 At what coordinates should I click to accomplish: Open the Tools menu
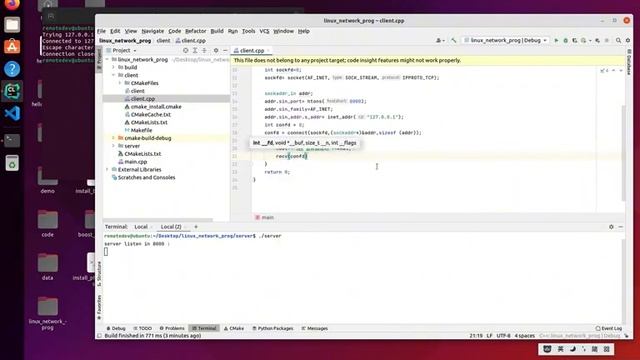click(x=249, y=31)
